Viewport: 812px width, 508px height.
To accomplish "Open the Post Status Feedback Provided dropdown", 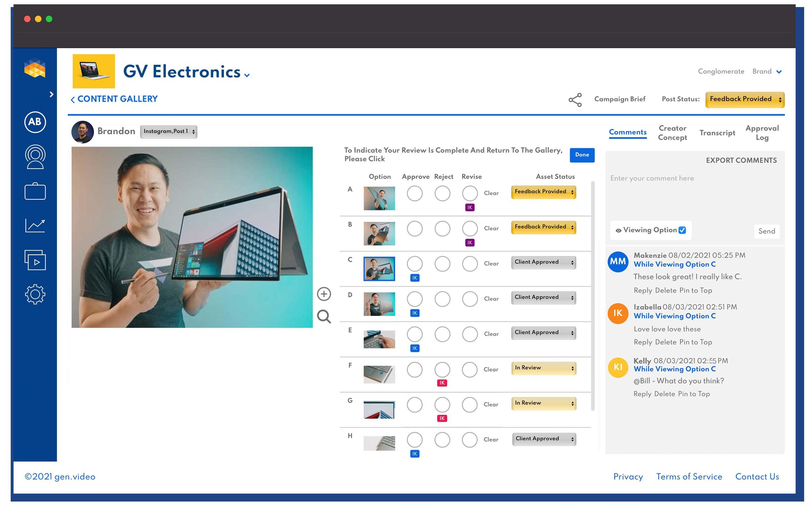I will point(745,99).
